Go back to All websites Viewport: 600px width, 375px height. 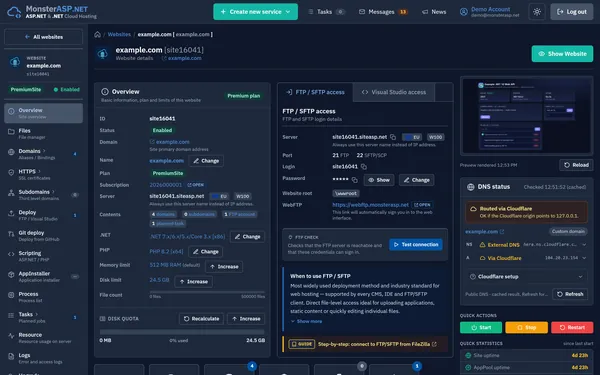click(x=43, y=37)
